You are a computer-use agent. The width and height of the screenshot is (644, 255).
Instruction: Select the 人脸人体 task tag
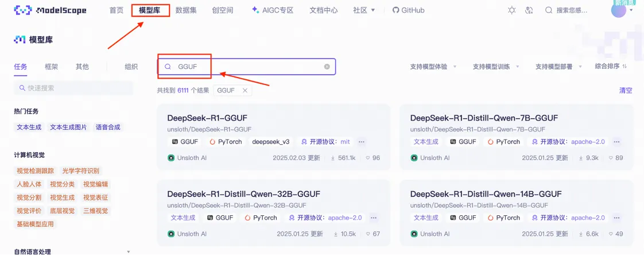(x=29, y=184)
